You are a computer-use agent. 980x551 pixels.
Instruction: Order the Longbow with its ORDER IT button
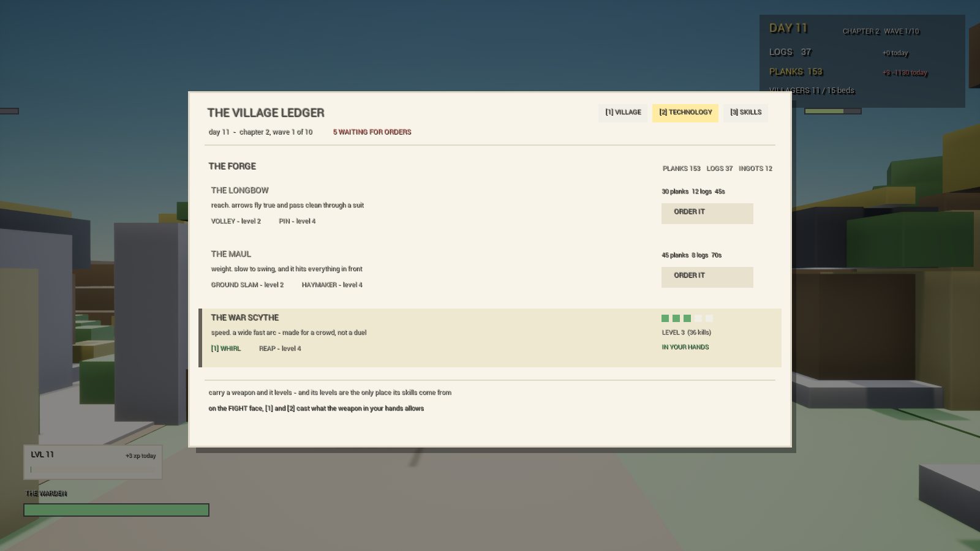click(x=707, y=213)
